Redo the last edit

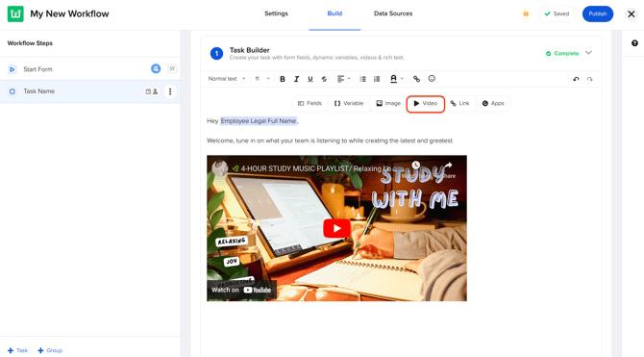(x=590, y=79)
